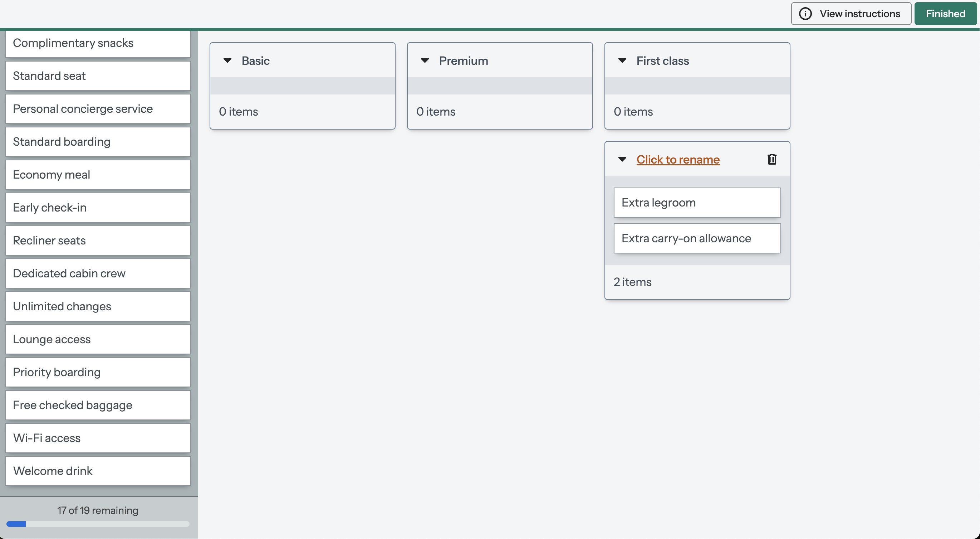Screen dimensions: 980x539
Task: Click the remaining cards progress bar
Action: [98, 524]
